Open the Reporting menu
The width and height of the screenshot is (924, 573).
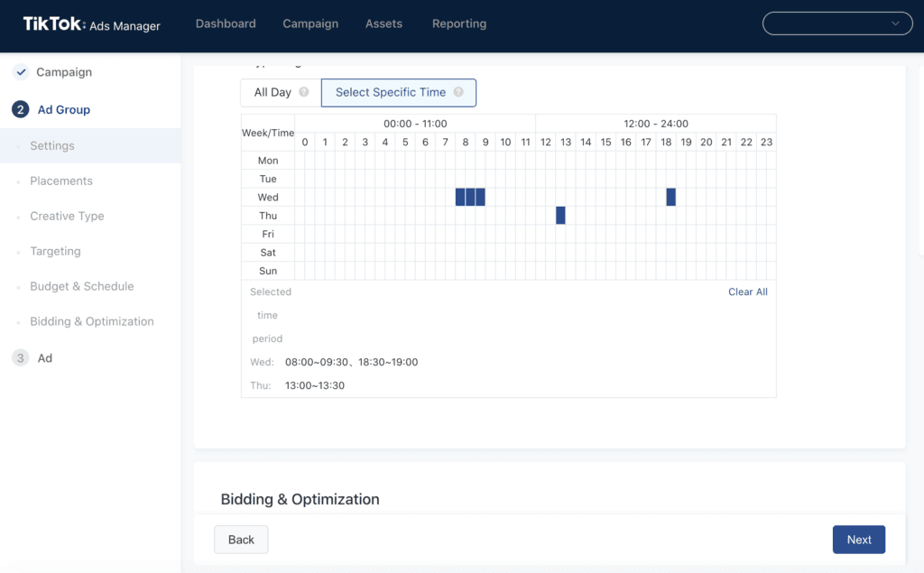tap(458, 23)
